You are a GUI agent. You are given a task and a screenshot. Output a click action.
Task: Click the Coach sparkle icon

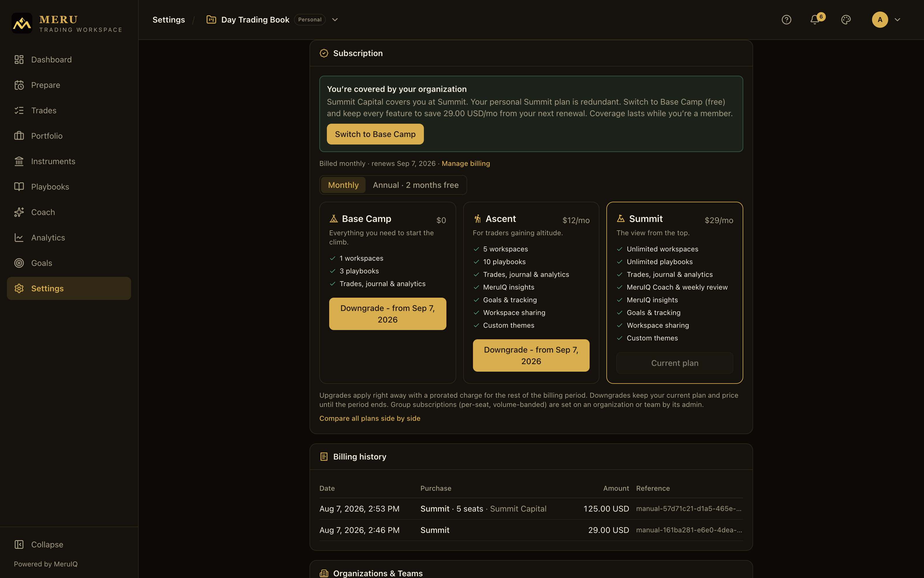(19, 212)
